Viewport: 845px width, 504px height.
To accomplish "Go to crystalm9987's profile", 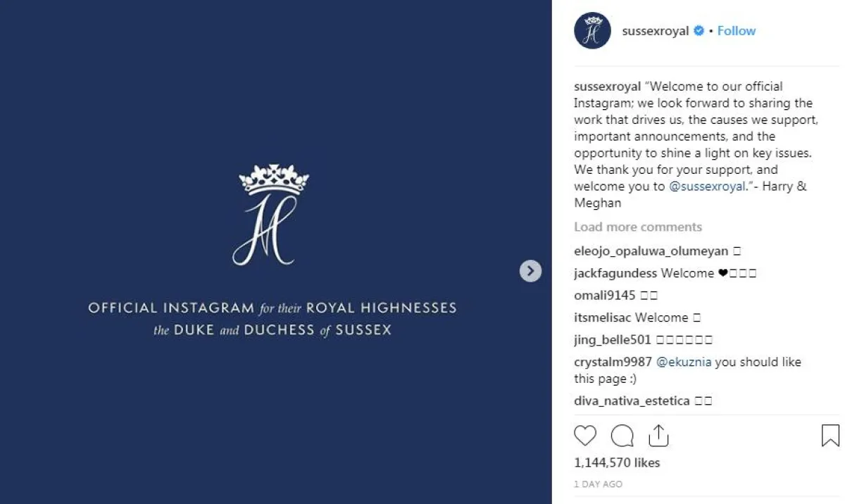I will click(x=613, y=362).
